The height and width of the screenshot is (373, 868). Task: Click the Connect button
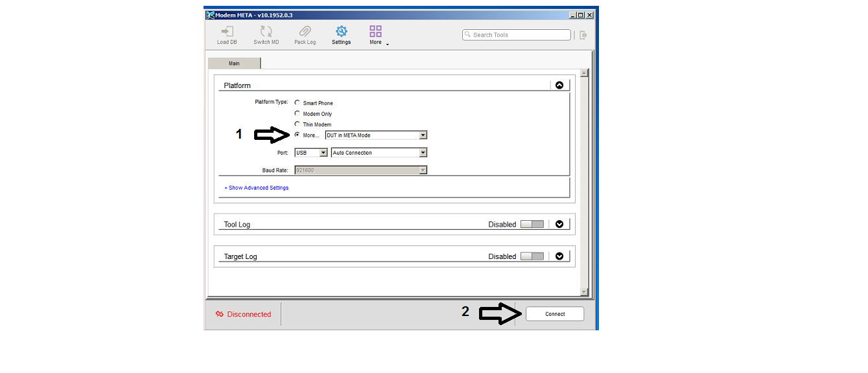tap(555, 314)
